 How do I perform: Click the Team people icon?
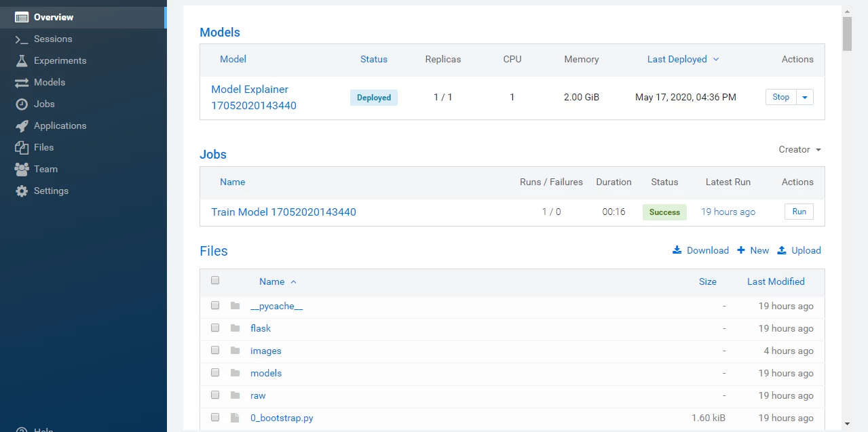tap(22, 169)
